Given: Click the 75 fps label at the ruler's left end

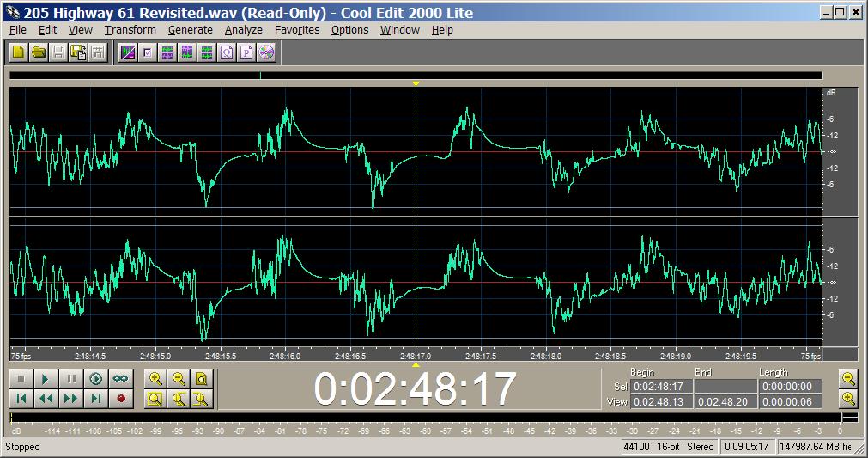Looking at the screenshot, I should click(x=21, y=356).
